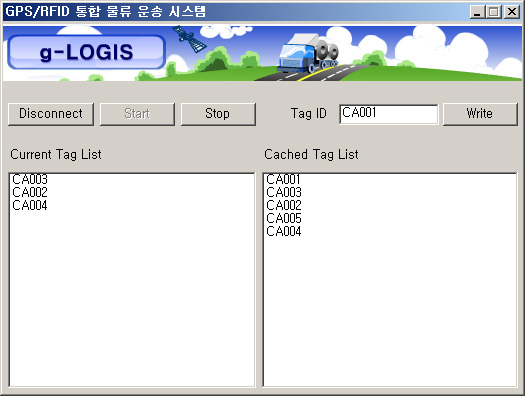The image size is (525, 396).
Task: Click the Tag ID label
Action: (308, 113)
